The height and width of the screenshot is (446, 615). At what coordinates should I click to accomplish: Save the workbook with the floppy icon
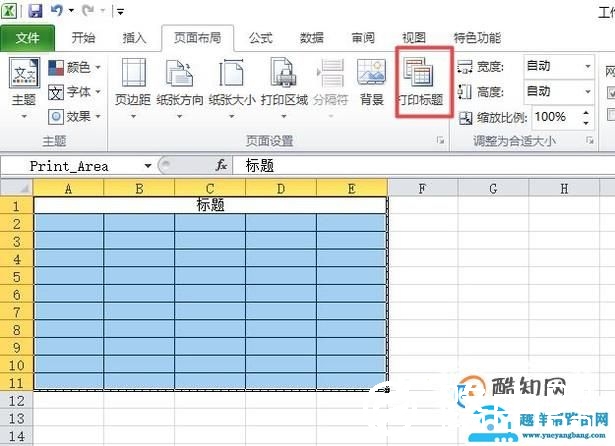click(35, 11)
